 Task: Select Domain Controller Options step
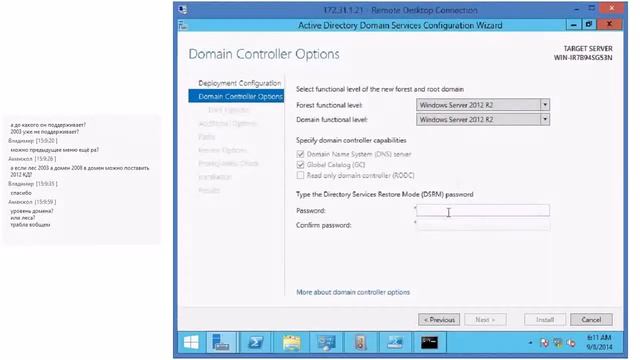pyautogui.click(x=236, y=96)
